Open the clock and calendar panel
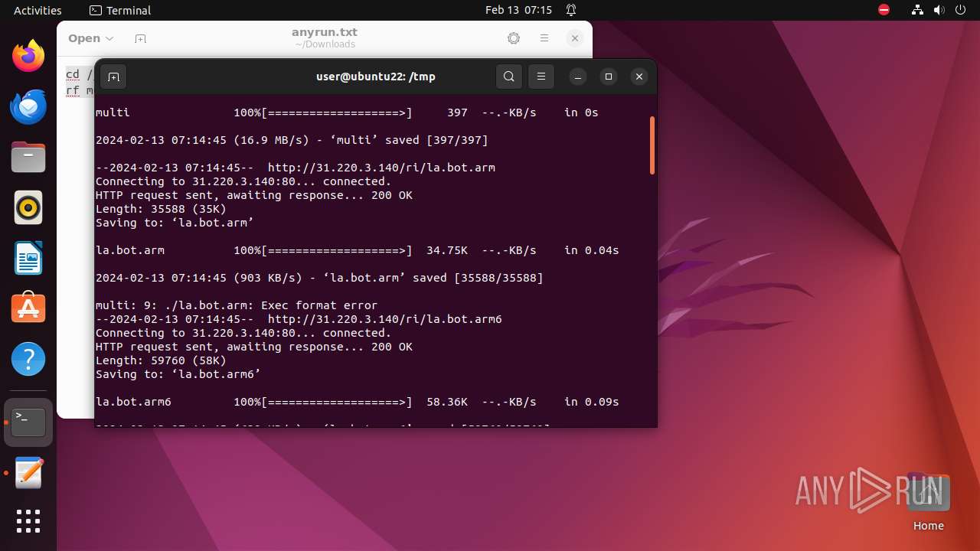Image resolution: width=980 pixels, height=551 pixels. [518, 10]
